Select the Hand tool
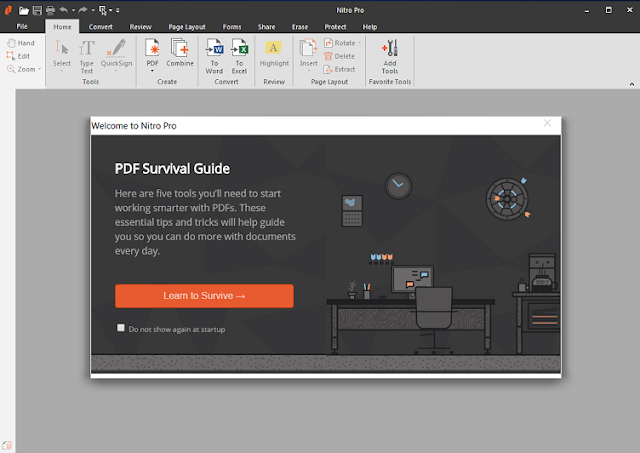The width and height of the screenshot is (640, 453). (x=21, y=43)
